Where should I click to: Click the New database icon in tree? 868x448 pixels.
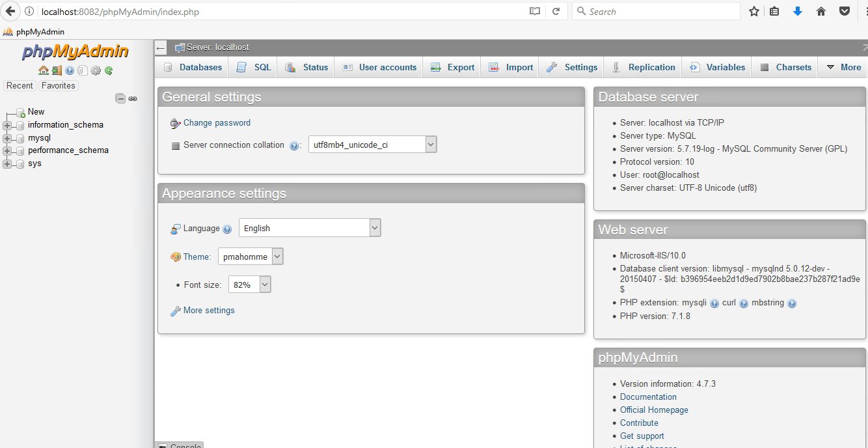[x=21, y=113]
